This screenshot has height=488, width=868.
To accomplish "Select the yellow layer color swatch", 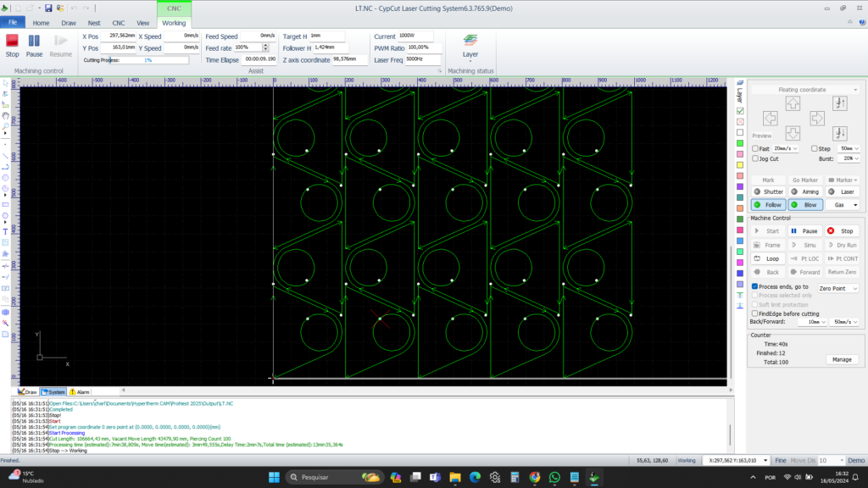I will tap(740, 164).
